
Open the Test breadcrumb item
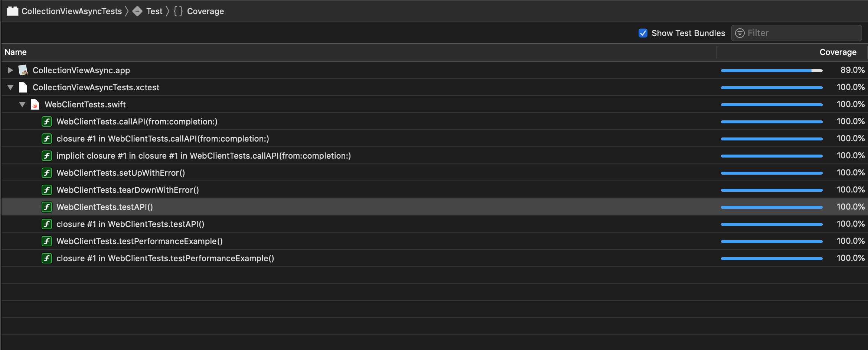coord(154,11)
